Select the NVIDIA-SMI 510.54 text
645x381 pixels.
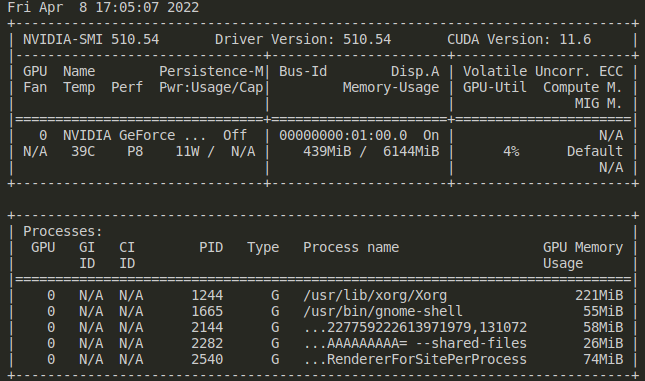coord(91,39)
